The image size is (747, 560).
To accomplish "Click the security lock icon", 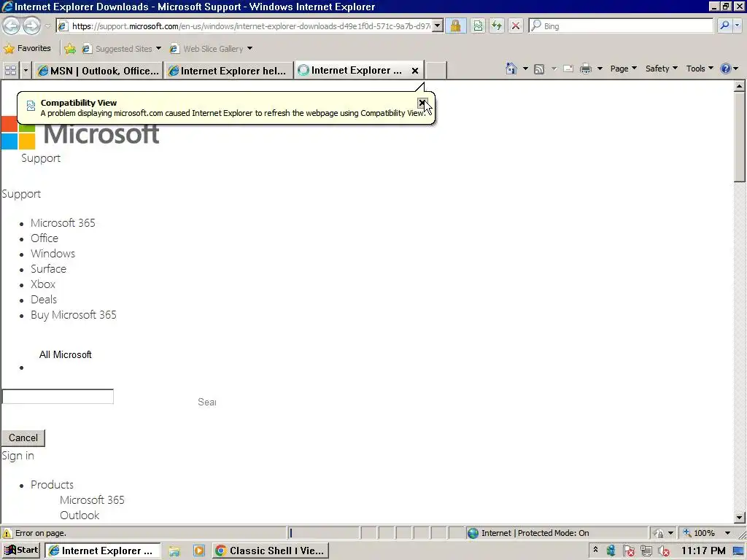I will pyautogui.click(x=455, y=26).
